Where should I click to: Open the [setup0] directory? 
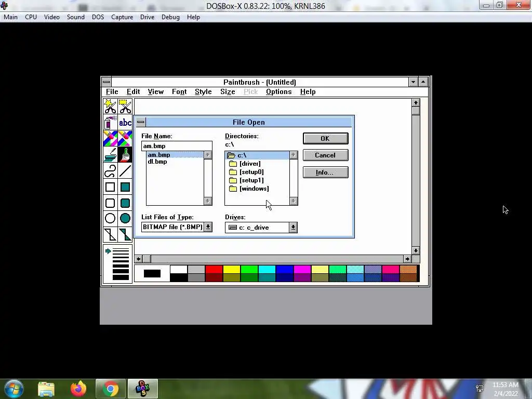coord(251,172)
